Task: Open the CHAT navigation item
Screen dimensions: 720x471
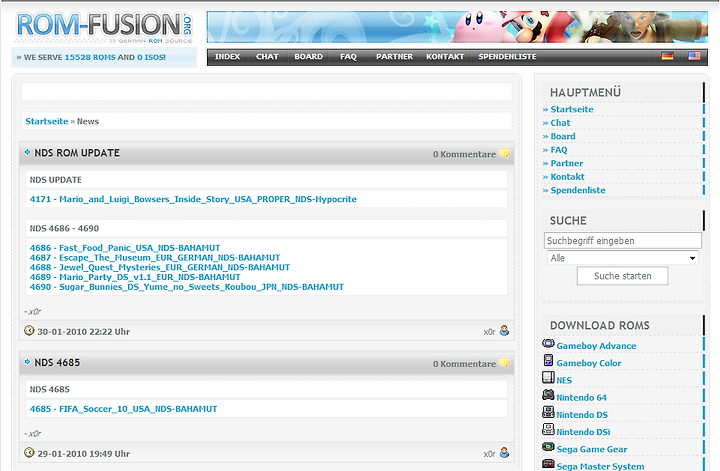Action: point(267,56)
